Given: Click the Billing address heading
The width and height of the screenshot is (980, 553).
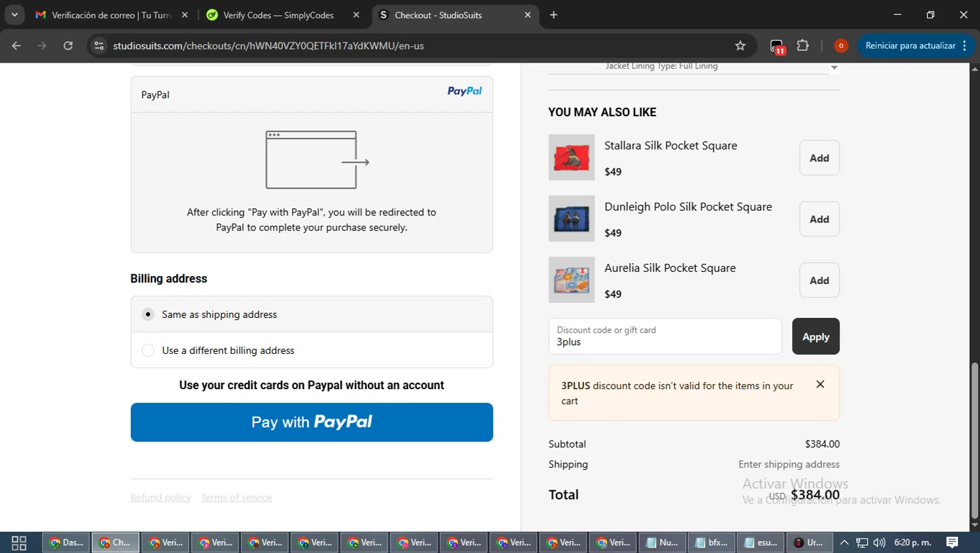Looking at the screenshot, I should pyautogui.click(x=169, y=279).
